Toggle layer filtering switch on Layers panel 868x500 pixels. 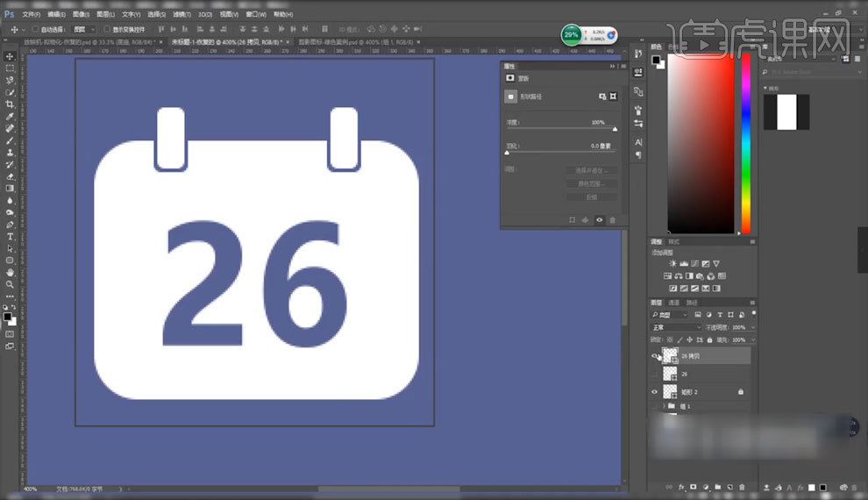[x=753, y=314]
